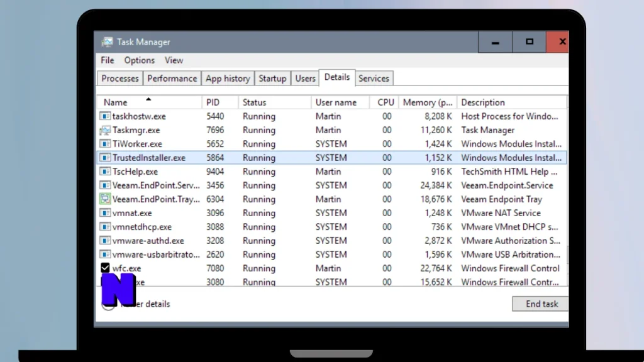This screenshot has width=644, height=362.
Task: Click PID 3080 cell
Action: [x=215, y=282]
